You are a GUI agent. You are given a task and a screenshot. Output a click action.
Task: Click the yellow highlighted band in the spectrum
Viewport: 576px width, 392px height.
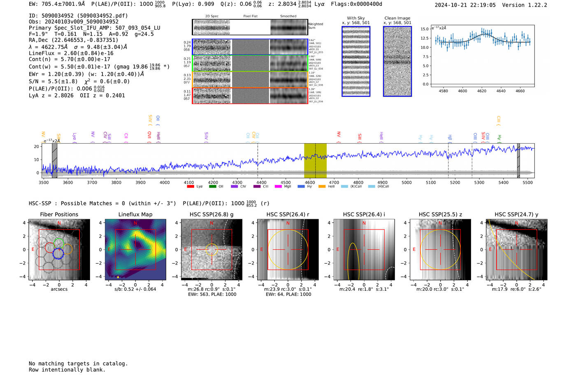pyautogui.click(x=315, y=160)
